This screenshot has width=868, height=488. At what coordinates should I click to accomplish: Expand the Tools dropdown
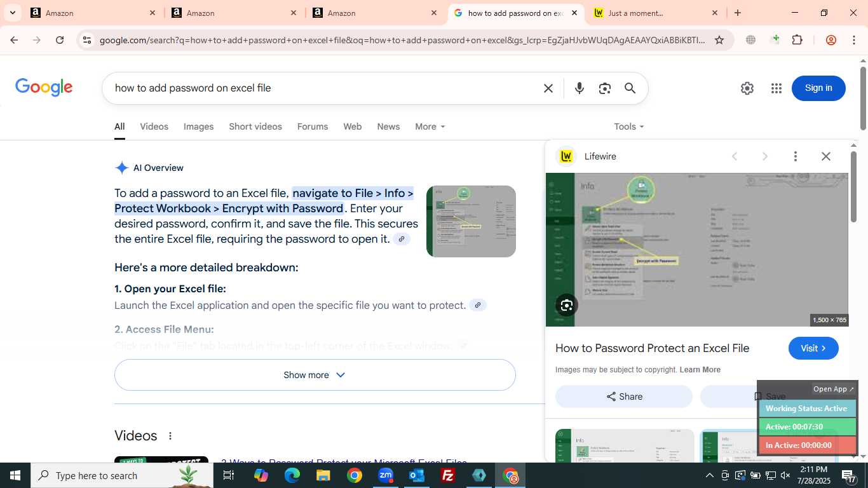pyautogui.click(x=629, y=126)
